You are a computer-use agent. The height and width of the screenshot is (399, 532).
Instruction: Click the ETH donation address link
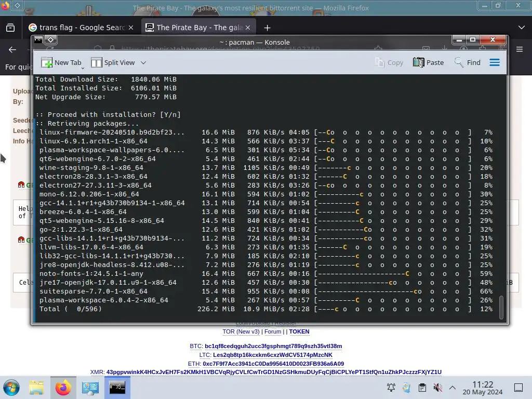pos(273,364)
